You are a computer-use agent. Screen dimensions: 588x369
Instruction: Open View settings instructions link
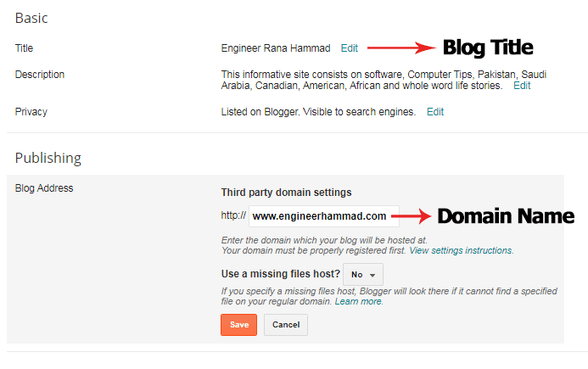click(461, 250)
